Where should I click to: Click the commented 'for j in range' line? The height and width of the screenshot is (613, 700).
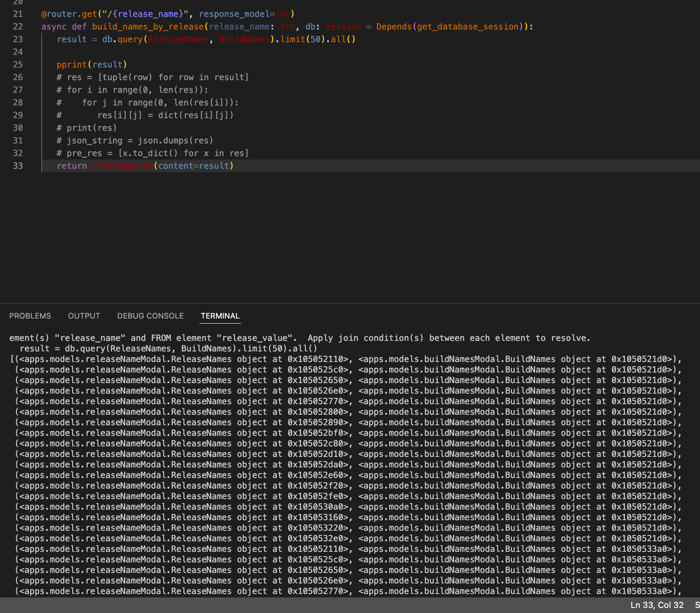(148, 103)
